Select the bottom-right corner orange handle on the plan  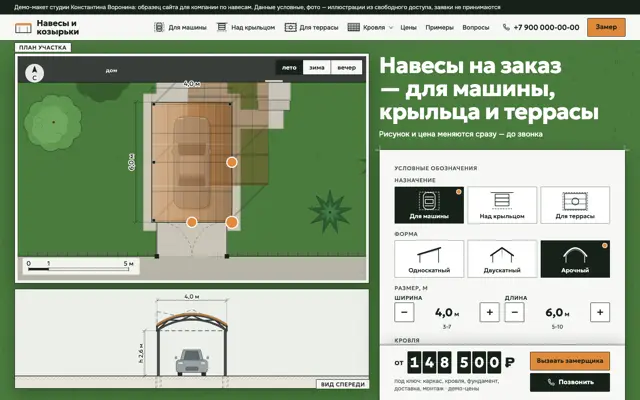pos(231,222)
